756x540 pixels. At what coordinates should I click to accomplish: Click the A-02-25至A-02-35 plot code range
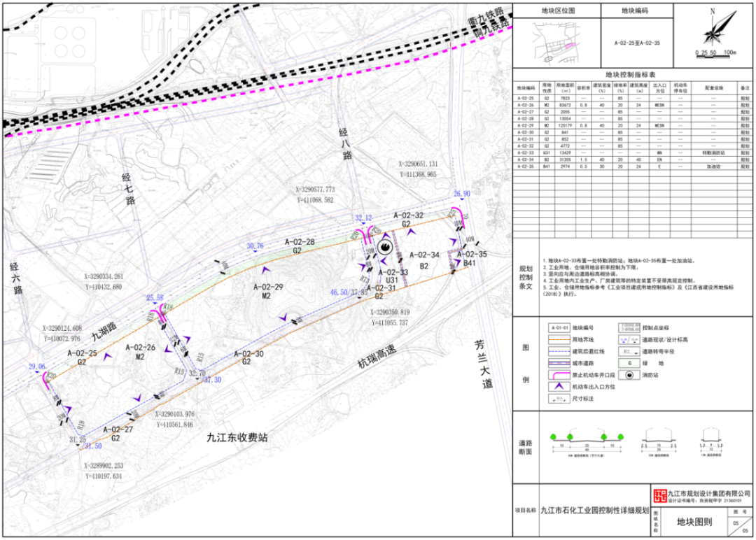(637, 43)
